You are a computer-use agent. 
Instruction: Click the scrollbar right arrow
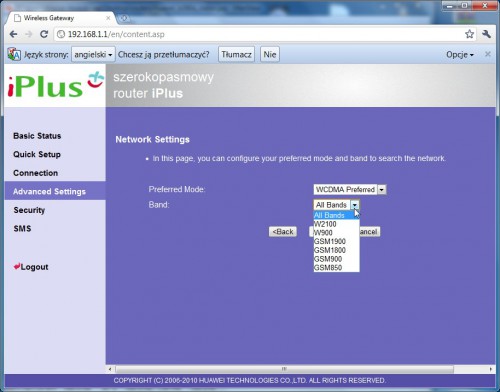pyautogui.click(x=491, y=369)
